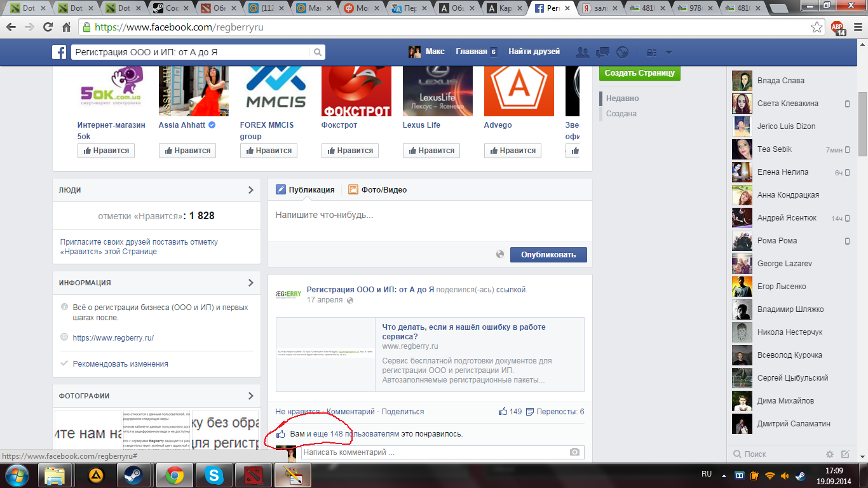This screenshot has width=868, height=488.
Task: Like the Lexus Life page
Action: coord(431,151)
